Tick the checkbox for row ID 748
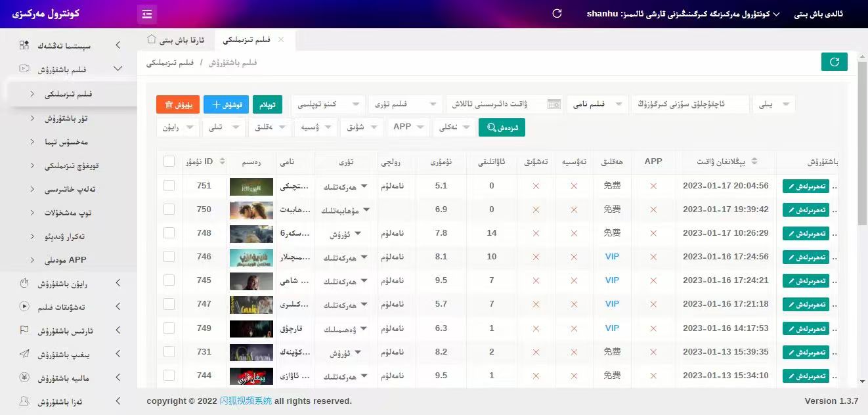This screenshot has width=868, height=415. 169,233
